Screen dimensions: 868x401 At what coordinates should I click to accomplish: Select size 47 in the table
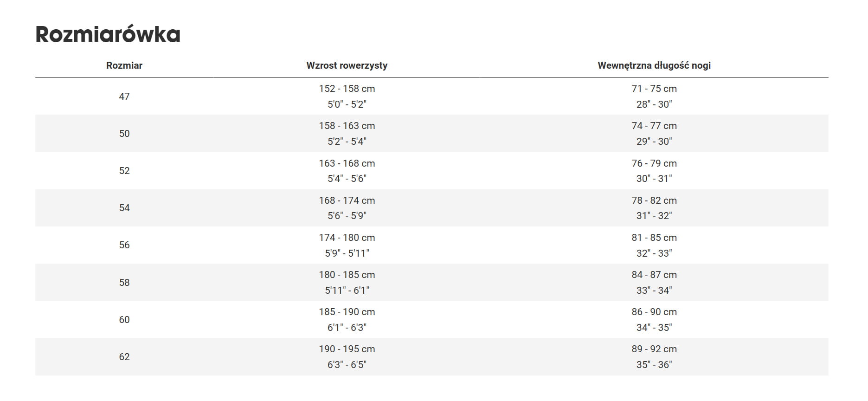pos(124,97)
